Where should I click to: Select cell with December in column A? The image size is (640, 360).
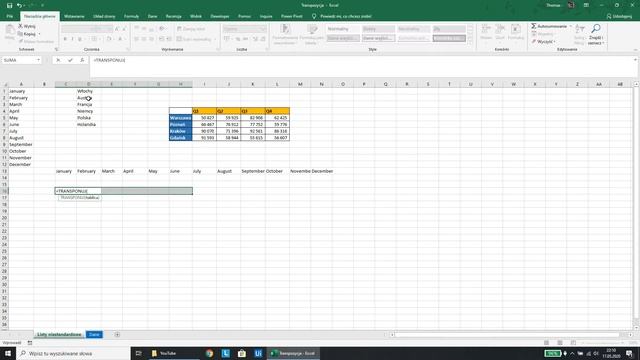coord(21,164)
